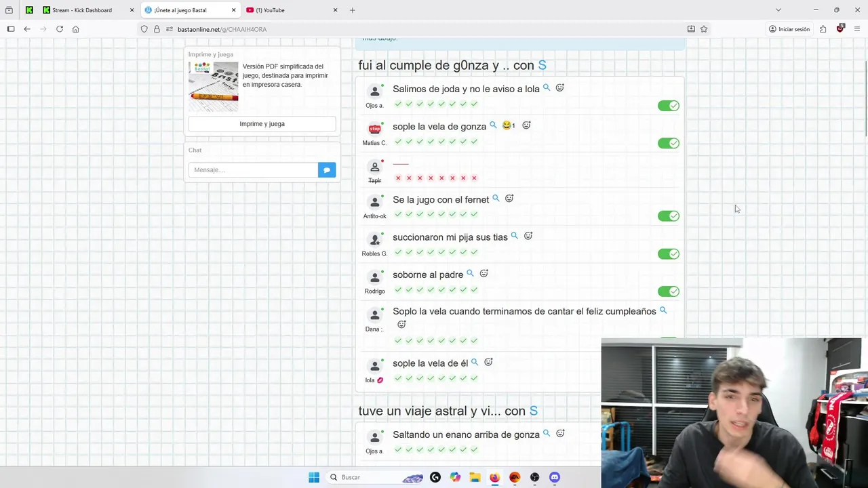Search the answer 'sople la vela de gonza'
Image resolution: width=868 pixels, height=488 pixels.
coord(493,125)
